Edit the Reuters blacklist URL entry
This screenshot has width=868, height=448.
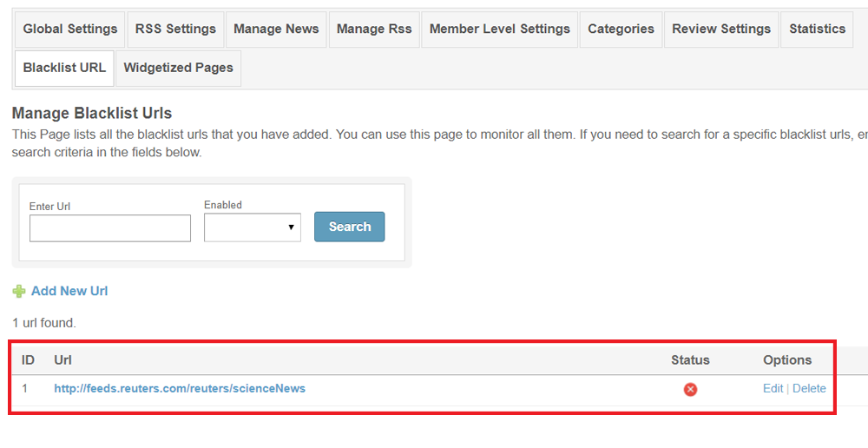point(773,389)
